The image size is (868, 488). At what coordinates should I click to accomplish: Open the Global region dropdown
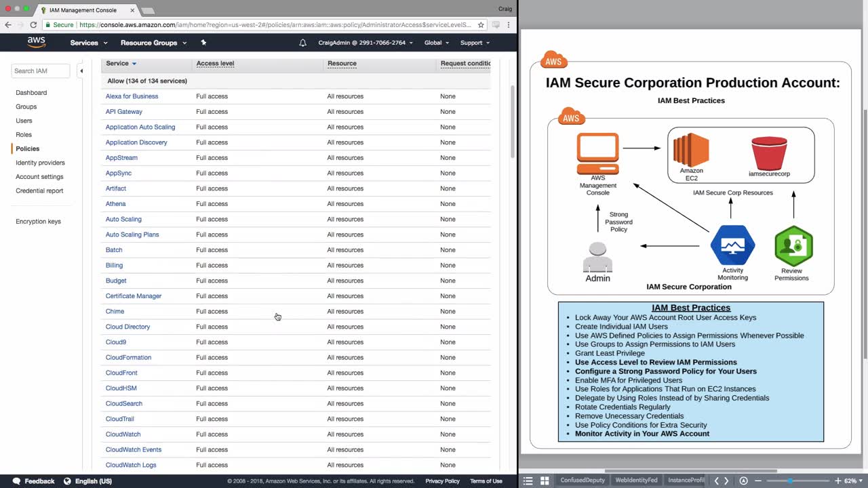tap(437, 43)
